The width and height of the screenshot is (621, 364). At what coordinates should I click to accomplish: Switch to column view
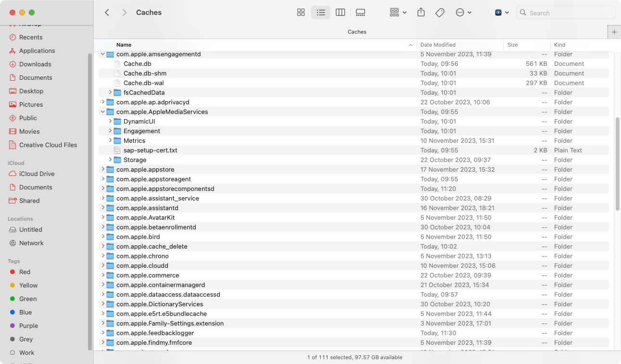coord(341,13)
